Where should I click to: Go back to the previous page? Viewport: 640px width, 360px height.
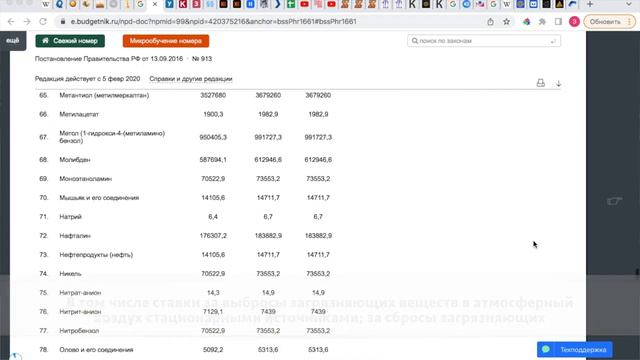[11, 22]
